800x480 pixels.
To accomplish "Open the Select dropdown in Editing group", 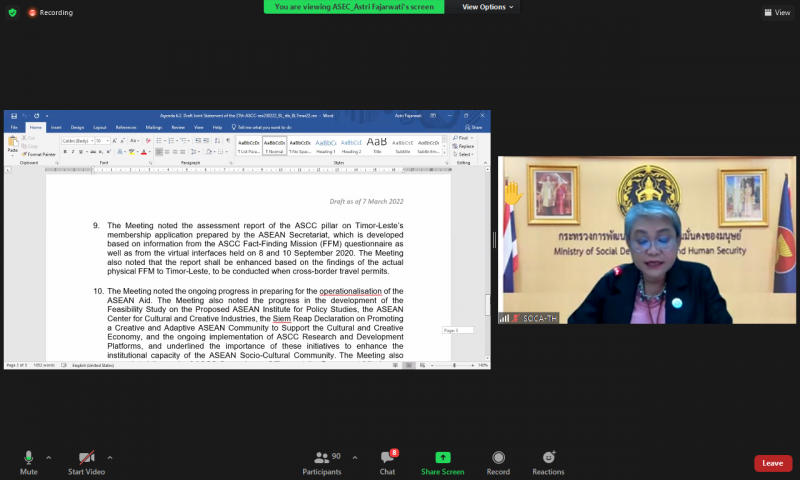I will [463, 154].
